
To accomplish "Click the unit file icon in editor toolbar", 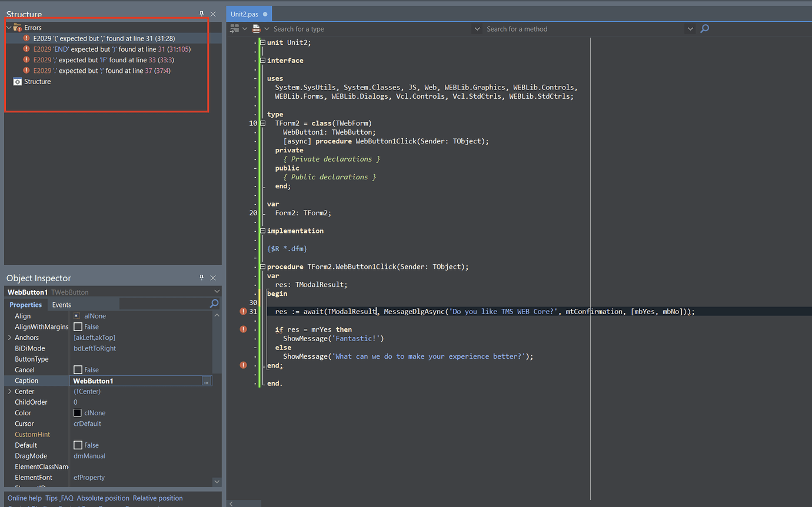I will click(257, 28).
